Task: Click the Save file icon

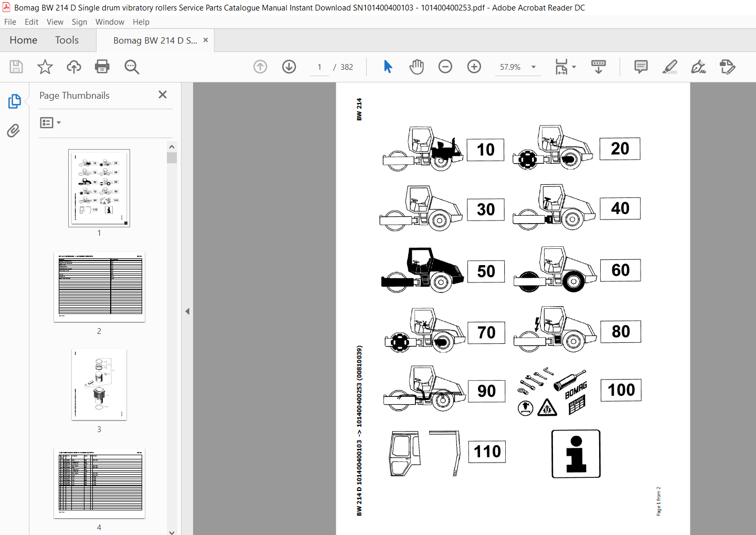Action: 16,67
